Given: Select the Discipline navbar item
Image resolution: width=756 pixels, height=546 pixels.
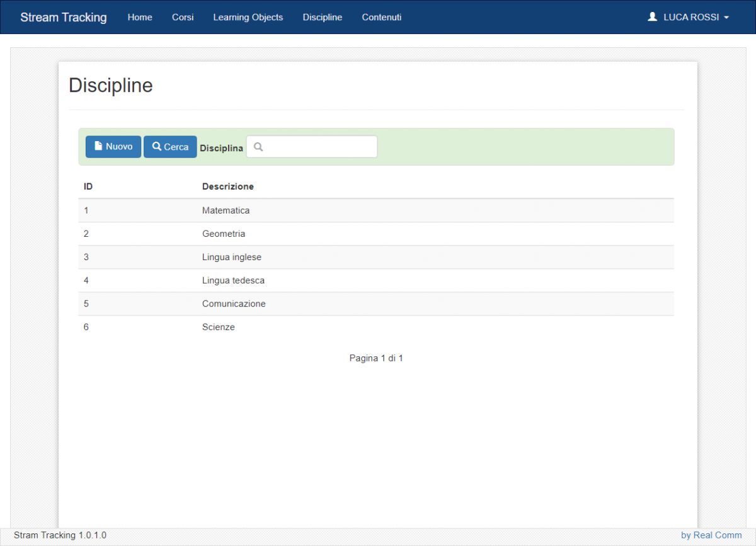Looking at the screenshot, I should 323,17.
